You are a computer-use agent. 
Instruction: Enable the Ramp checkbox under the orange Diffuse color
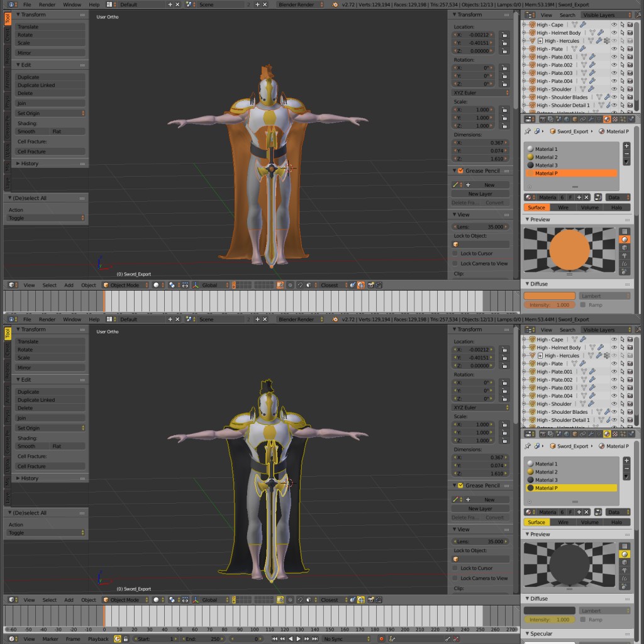tap(583, 305)
